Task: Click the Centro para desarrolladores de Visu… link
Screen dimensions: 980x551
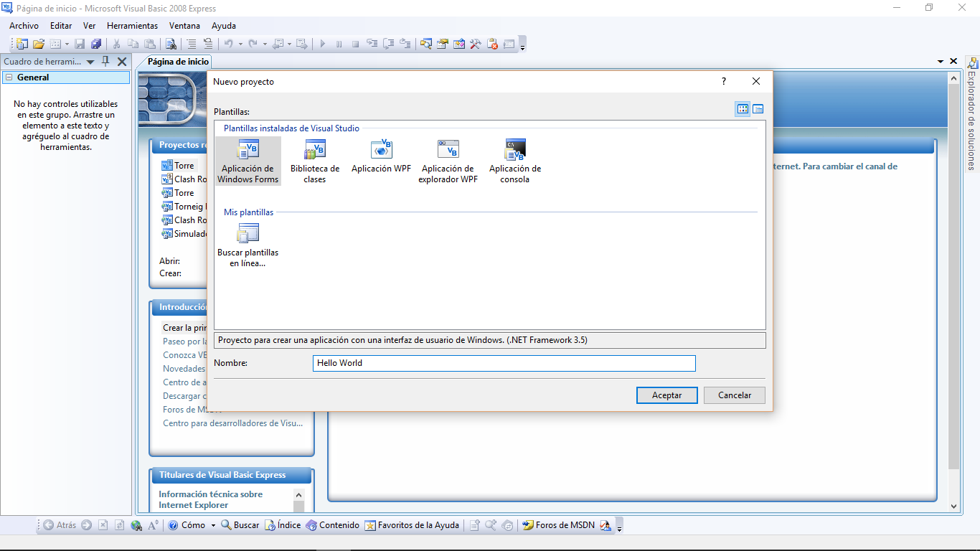Action: coord(232,423)
